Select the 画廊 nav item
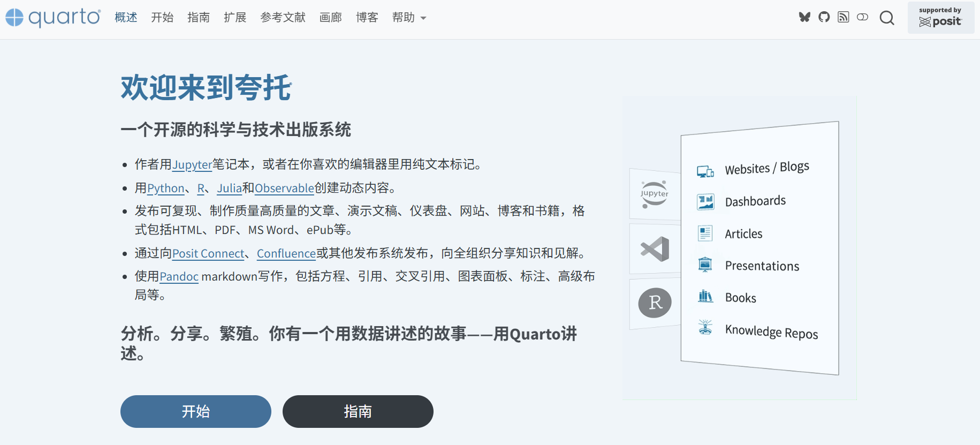This screenshot has width=980, height=445. pyautogui.click(x=331, y=18)
